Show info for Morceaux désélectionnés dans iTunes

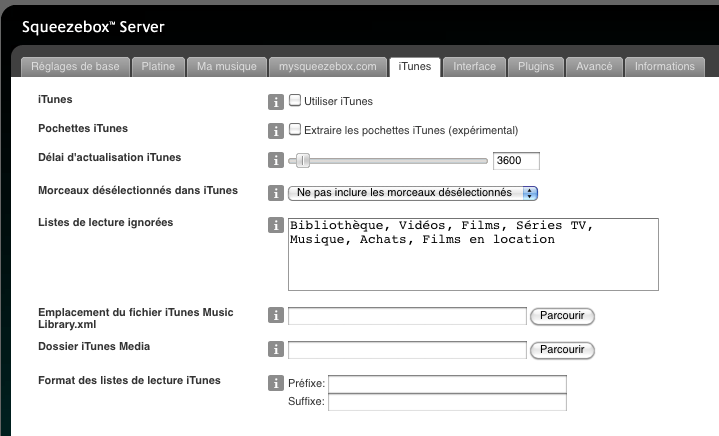pyautogui.click(x=276, y=193)
